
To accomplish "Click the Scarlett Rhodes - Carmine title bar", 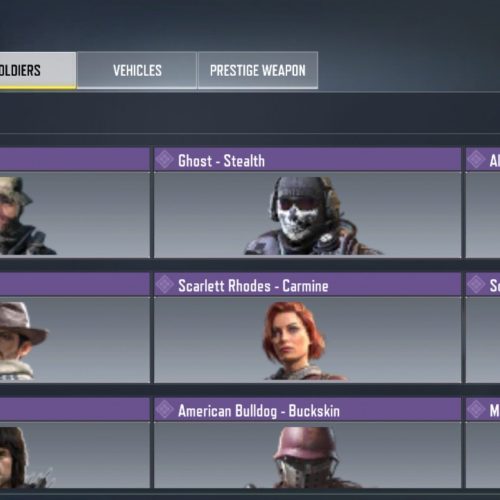I will point(308,284).
